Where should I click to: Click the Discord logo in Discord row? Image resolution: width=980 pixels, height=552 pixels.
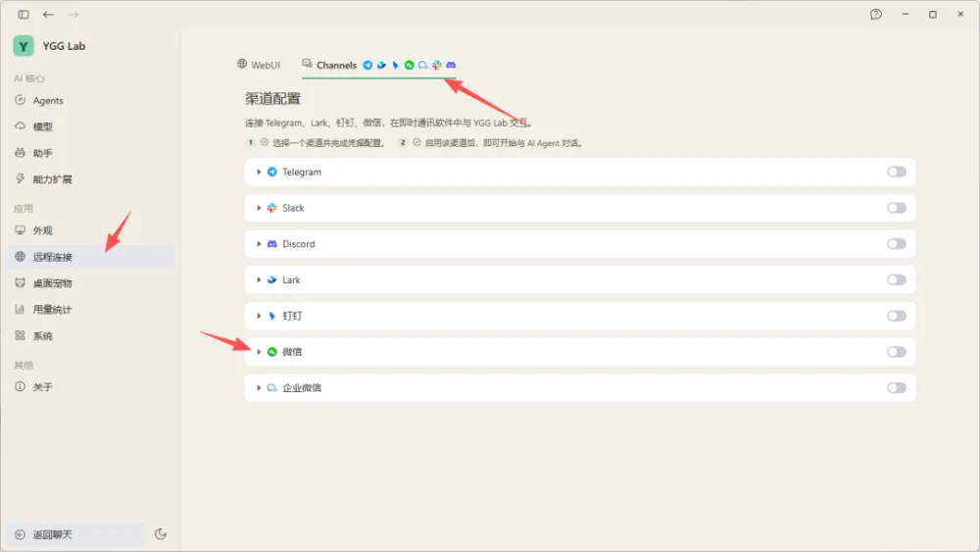(x=271, y=244)
